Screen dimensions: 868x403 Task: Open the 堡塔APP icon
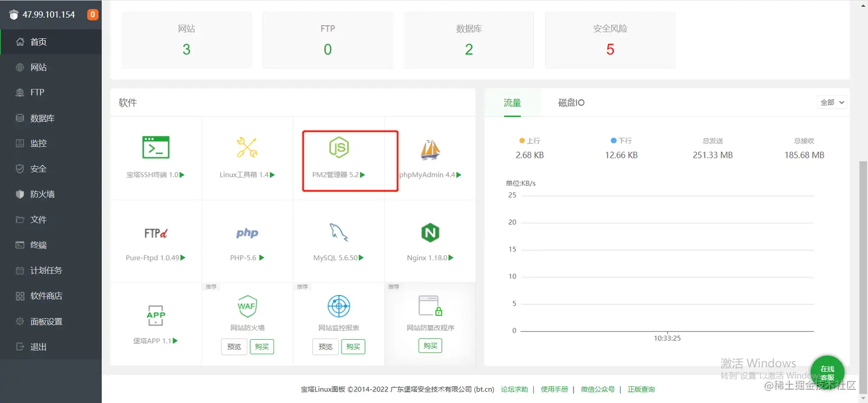(x=156, y=316)
